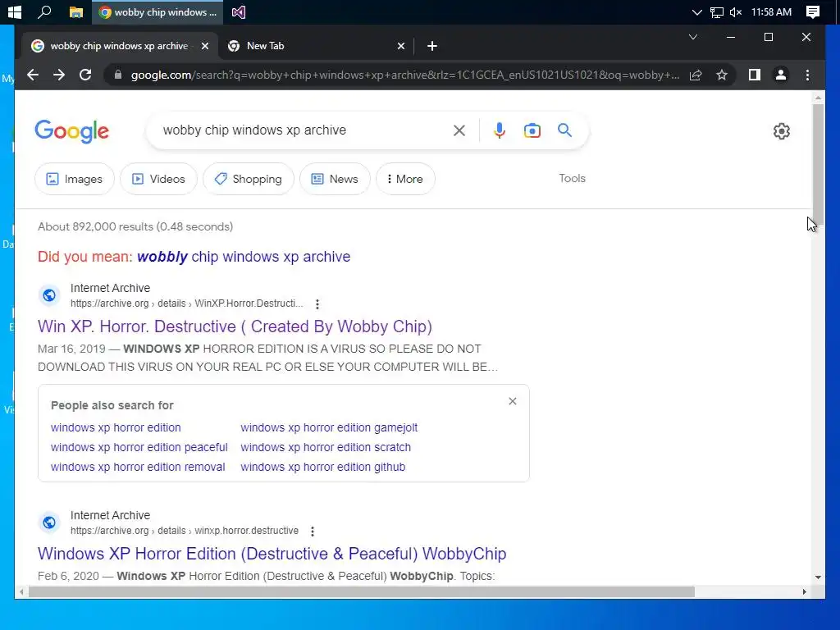This screenshot has width=840, height=630.
Task: View site information lock icon
Action: coord(118,75)
